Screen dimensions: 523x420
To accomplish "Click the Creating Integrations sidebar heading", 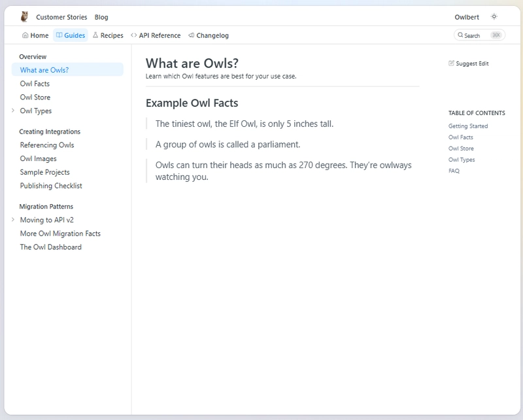I will 50,131.
